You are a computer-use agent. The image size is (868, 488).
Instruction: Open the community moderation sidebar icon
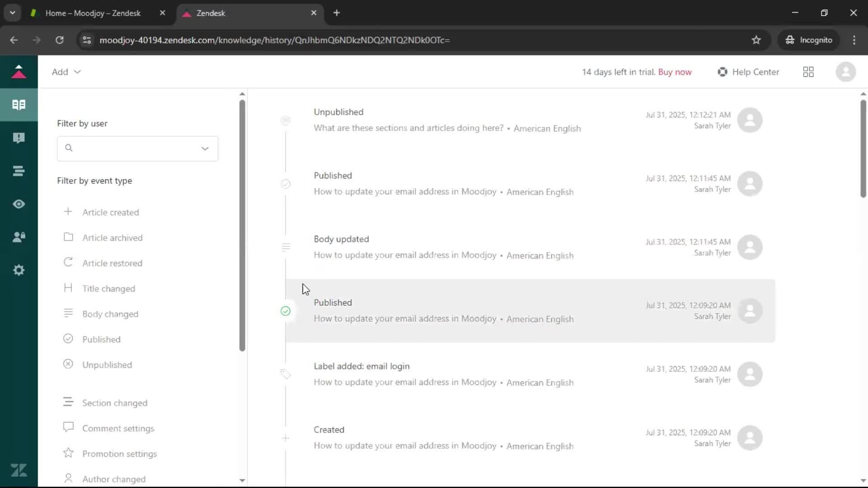[19, 138]
